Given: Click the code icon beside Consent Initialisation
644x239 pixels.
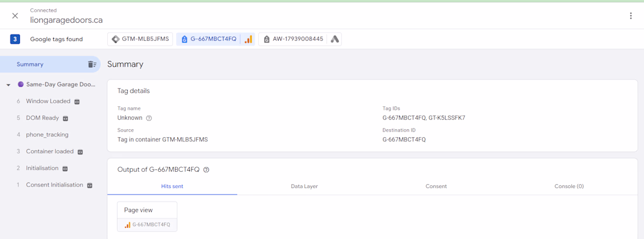Looking at the screenshot, I should [x=90, y=185].
